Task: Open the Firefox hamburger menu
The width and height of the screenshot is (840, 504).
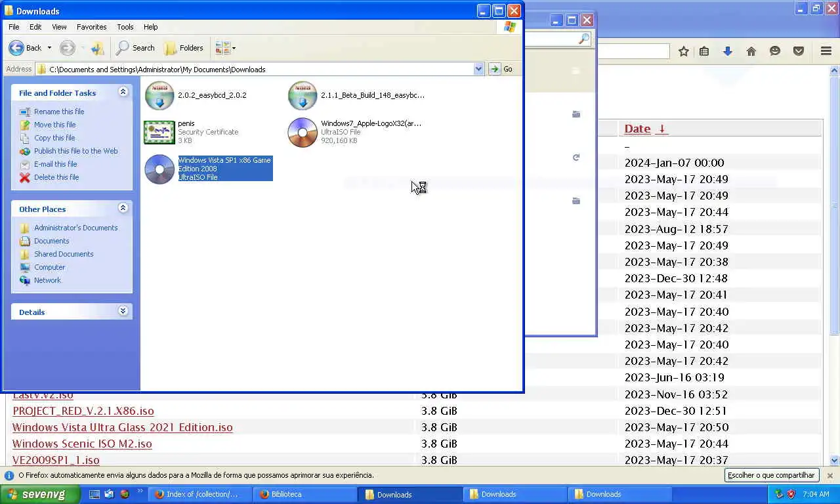Action: tap(826, 51)
